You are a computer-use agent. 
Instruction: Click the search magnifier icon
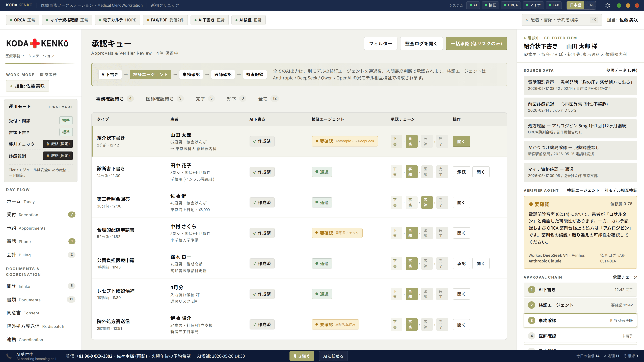(x=527, y=20)
